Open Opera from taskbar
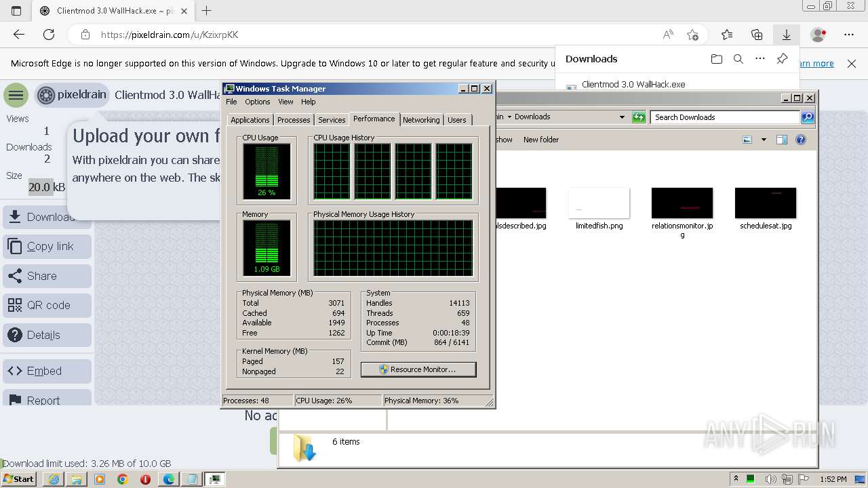 coord(145,479)
